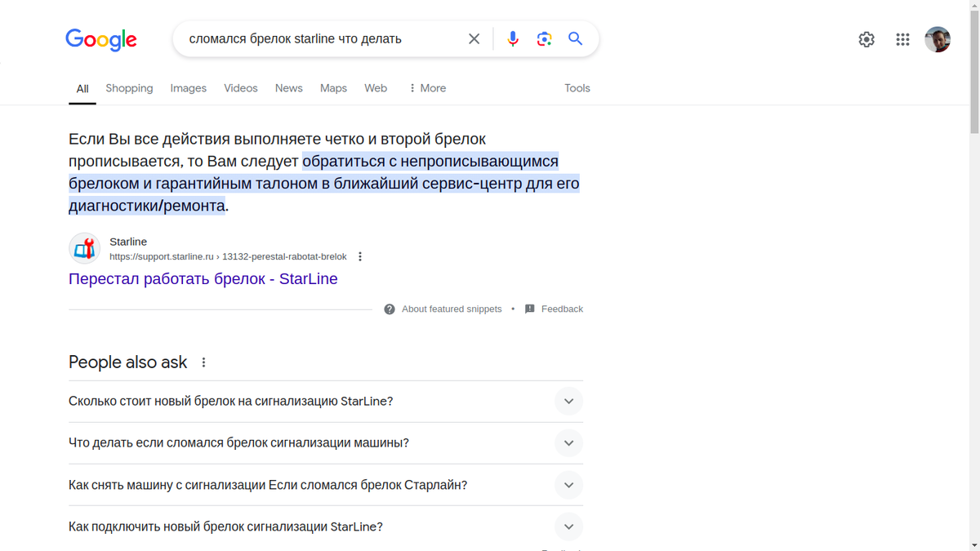Click the People also ask heading
Screen dimensions: 980x551
tap(128, 362)
